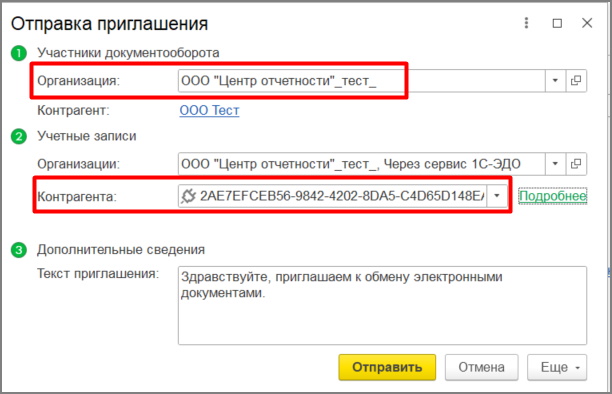Expand the Контрагента account dropdown arrow
612x394 pixels.
(x=497, y=196)
